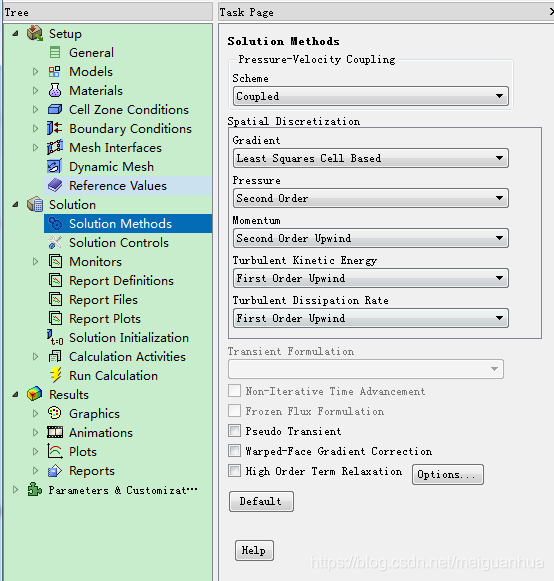Click the Setup node icon
This screenshot has width=554, height=581.
coord(35,33)
